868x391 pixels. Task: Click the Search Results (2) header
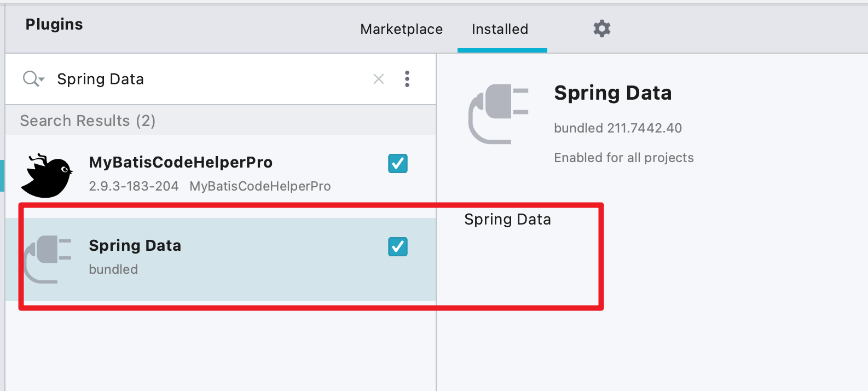tap(88, 120)
